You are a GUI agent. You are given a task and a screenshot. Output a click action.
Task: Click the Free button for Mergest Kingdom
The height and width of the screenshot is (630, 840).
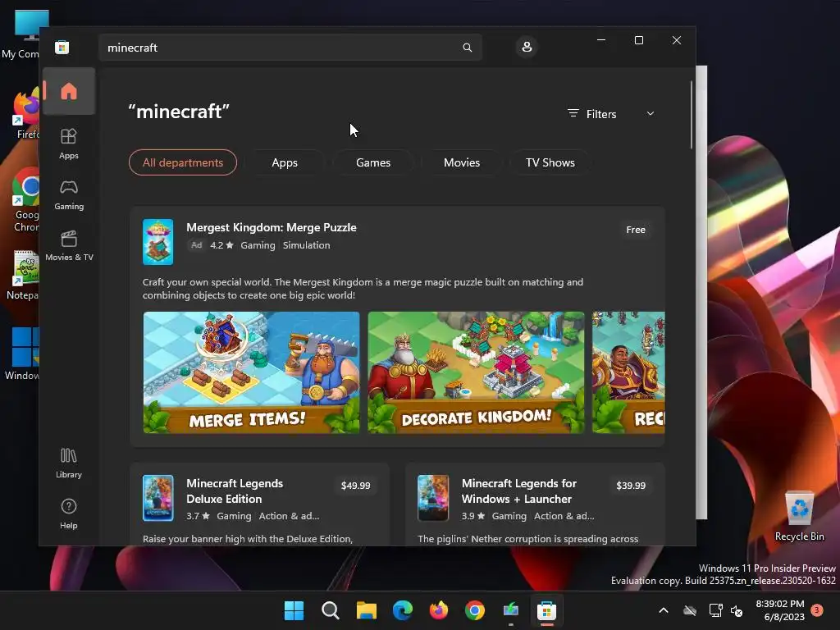tap(636, 230)
